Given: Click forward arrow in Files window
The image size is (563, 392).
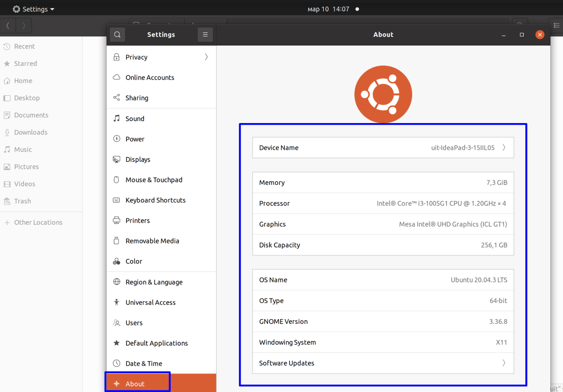Looking at the screenshot, I should [x=24, y=25].
